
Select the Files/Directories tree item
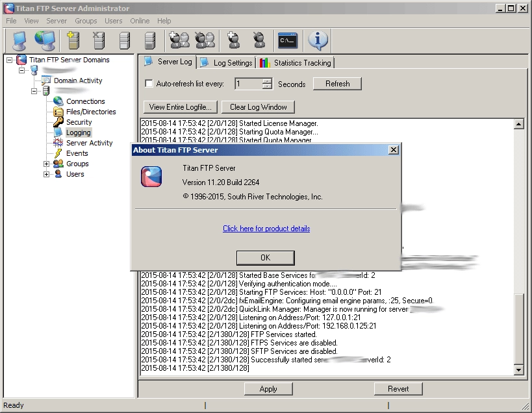(x=91, y=112)
